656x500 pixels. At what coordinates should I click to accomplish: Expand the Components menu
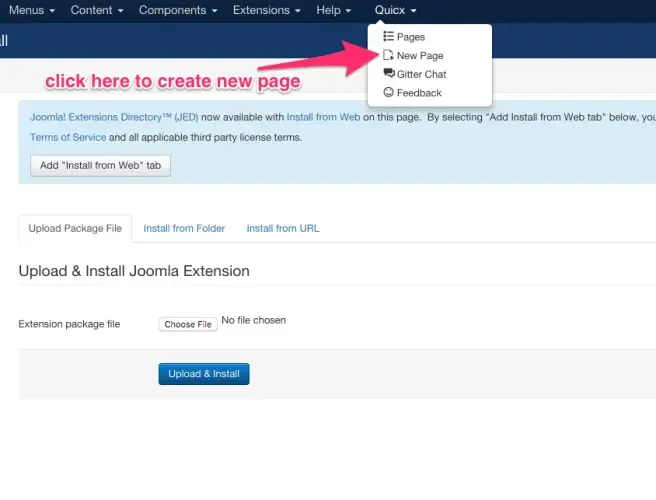click(178, 10)
